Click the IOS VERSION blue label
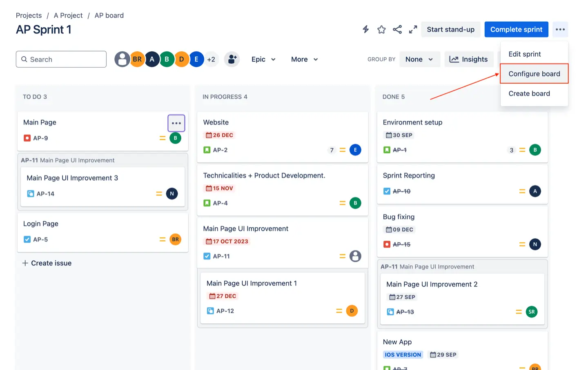 coord(403,354)
